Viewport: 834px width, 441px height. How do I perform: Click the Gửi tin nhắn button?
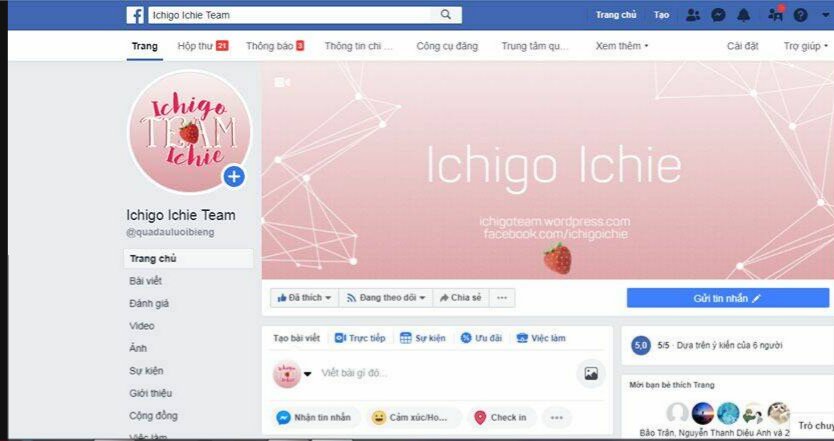coord(728,298)
